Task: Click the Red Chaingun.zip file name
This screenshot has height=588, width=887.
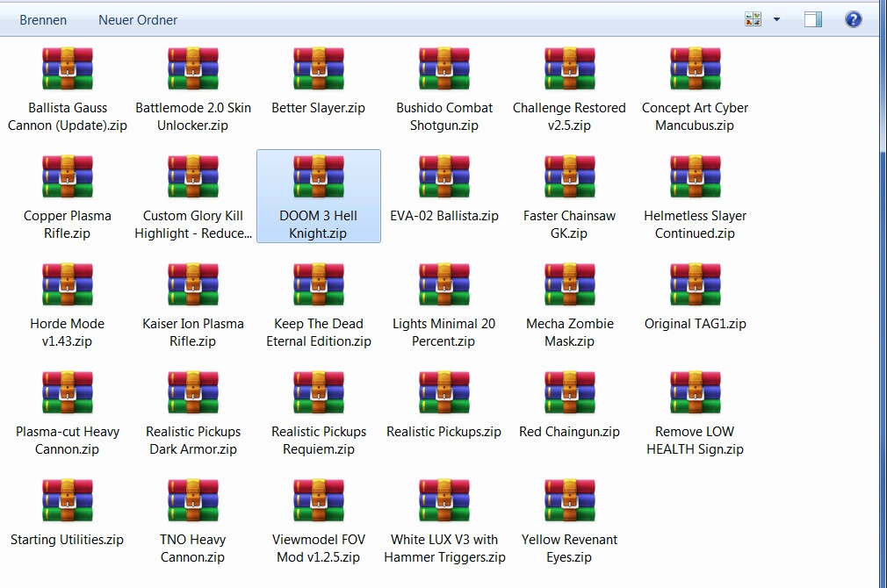Action: click(570, 432)
